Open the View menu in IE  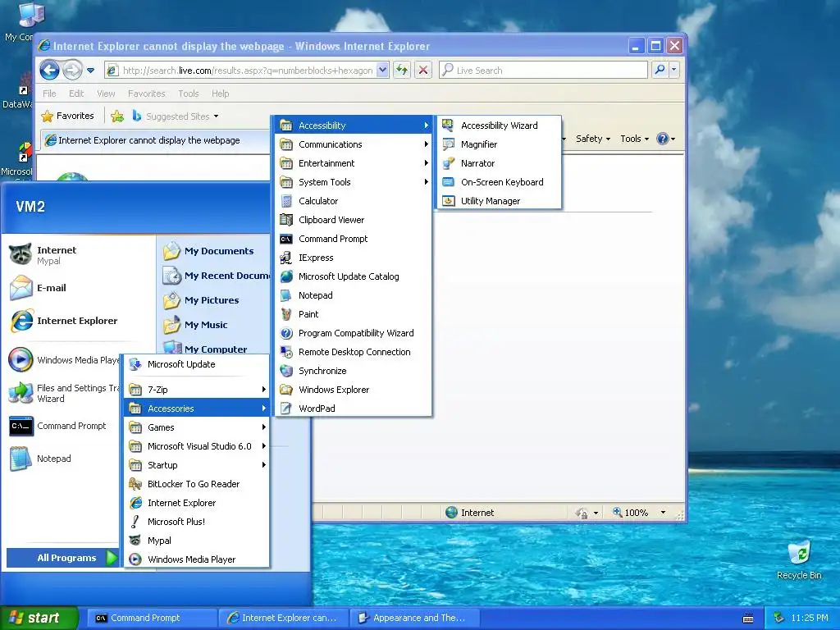tap(106, 94)
